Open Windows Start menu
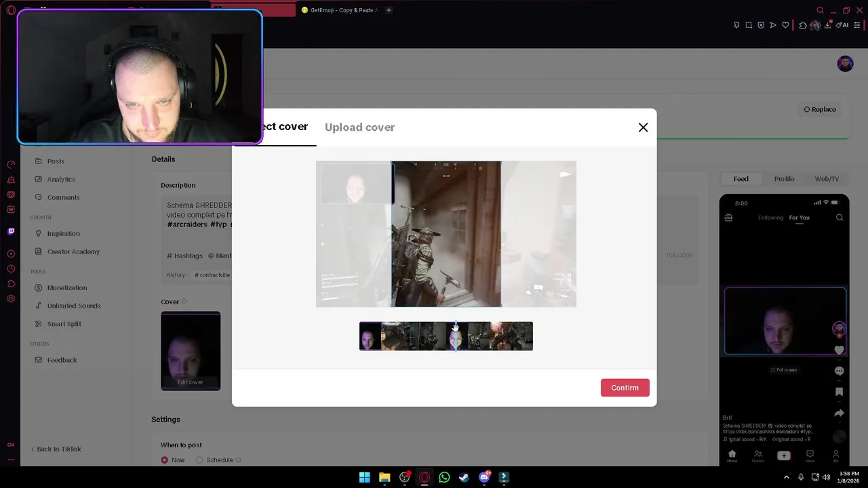The height and width of the screenshot is (488, 868). tap(364, 477)
